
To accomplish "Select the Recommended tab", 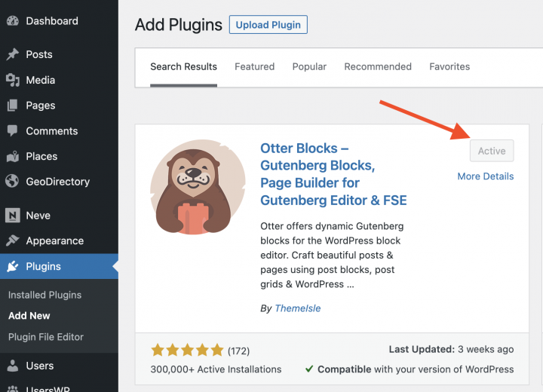I will (378, 66).
